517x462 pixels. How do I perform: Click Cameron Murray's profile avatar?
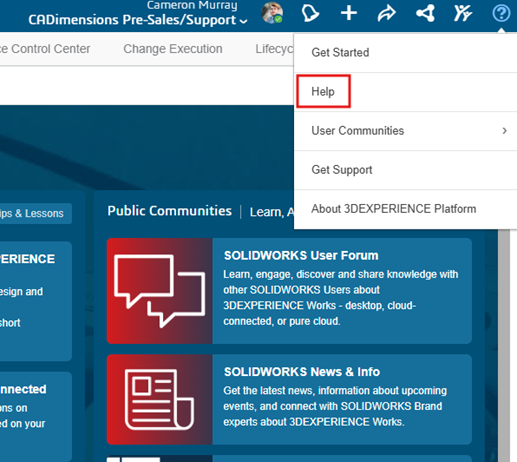tap(272, 13)
